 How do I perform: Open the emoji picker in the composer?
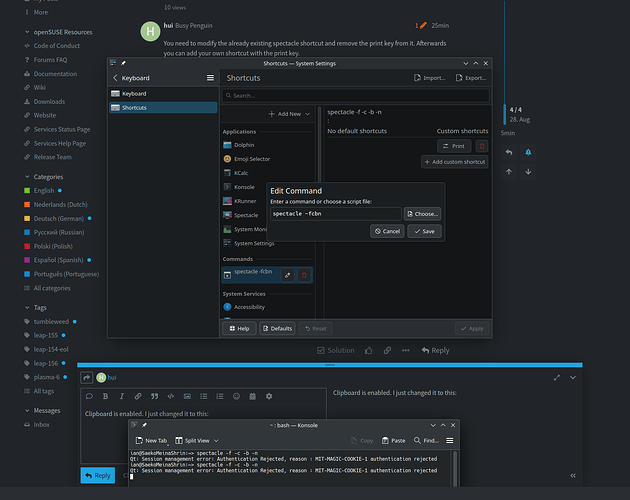(236, 396)
